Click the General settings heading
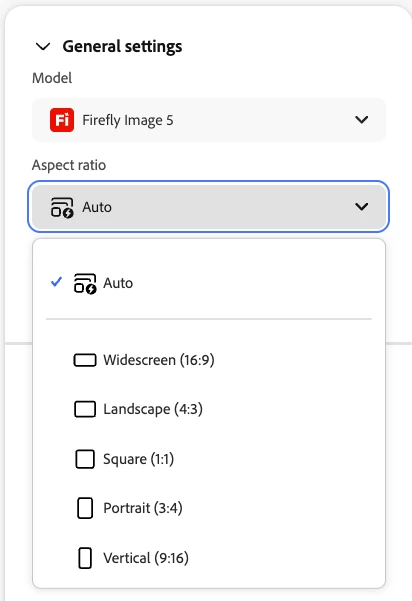Screen dimensions: 412x601 [x=122, y=46]
